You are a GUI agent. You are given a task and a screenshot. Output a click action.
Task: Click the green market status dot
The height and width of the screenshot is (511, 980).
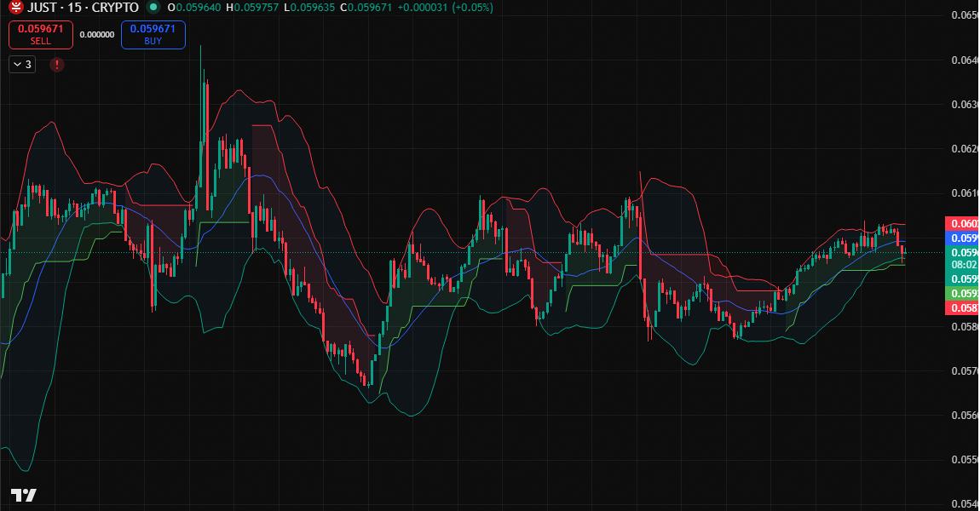pos(153,8)
